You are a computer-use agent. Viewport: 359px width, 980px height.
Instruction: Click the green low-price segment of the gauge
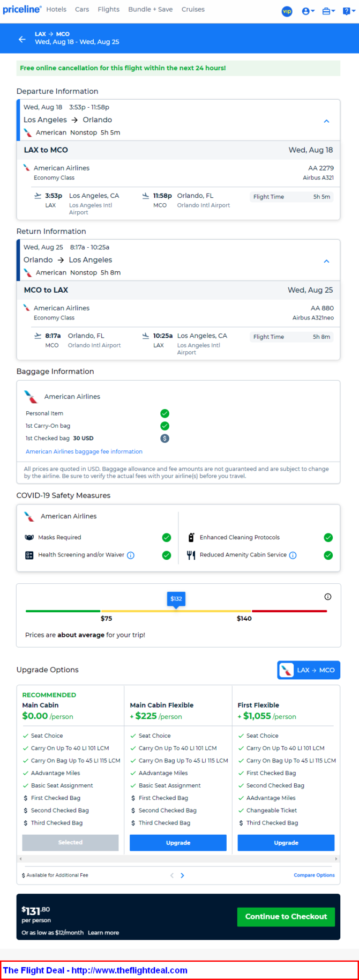pyautogui.click(x=63, y=611)
